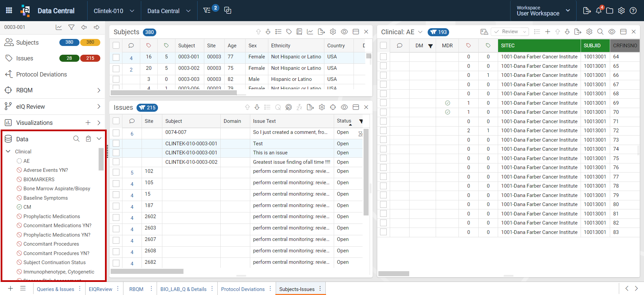
Task: Open the chart icon in Subjects panel toolbar
Action: [310, 32]
